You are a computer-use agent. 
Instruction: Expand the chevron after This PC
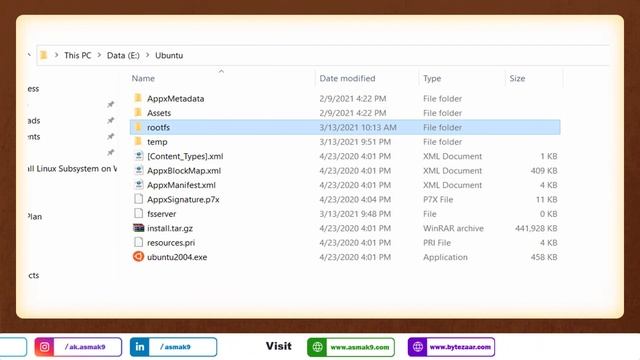99,55
